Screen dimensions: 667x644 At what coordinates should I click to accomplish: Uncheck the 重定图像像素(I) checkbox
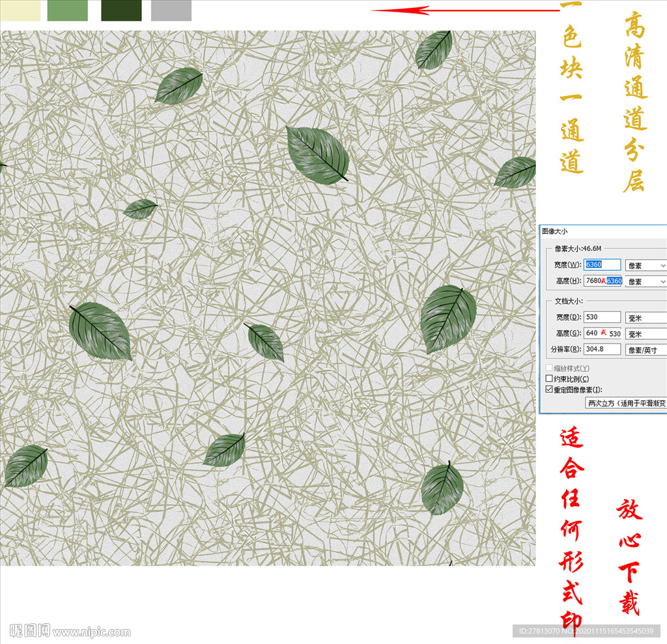click(x=549, y=389)
